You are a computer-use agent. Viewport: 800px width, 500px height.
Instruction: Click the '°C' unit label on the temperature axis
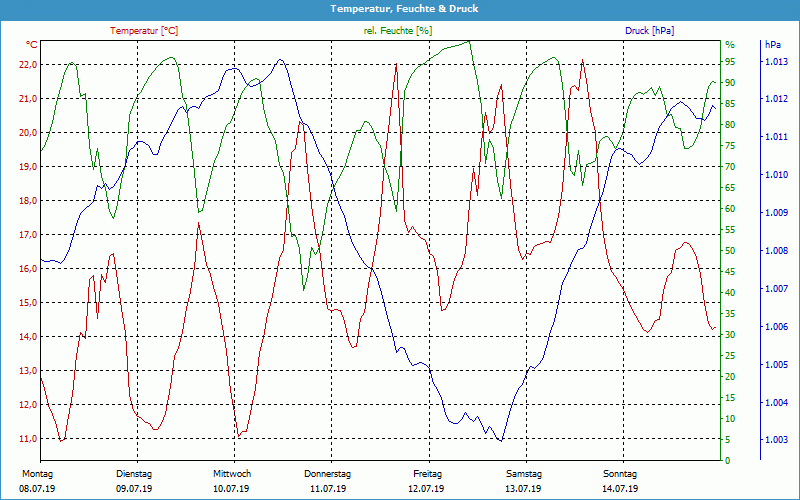click(32, 45)
